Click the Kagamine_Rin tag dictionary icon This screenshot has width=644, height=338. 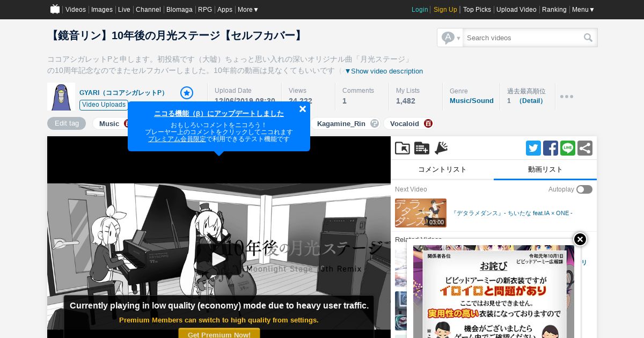coord(375,123)
